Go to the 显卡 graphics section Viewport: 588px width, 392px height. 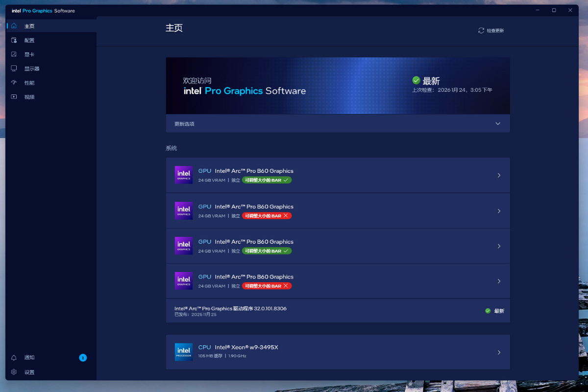(x=51, y=54)
